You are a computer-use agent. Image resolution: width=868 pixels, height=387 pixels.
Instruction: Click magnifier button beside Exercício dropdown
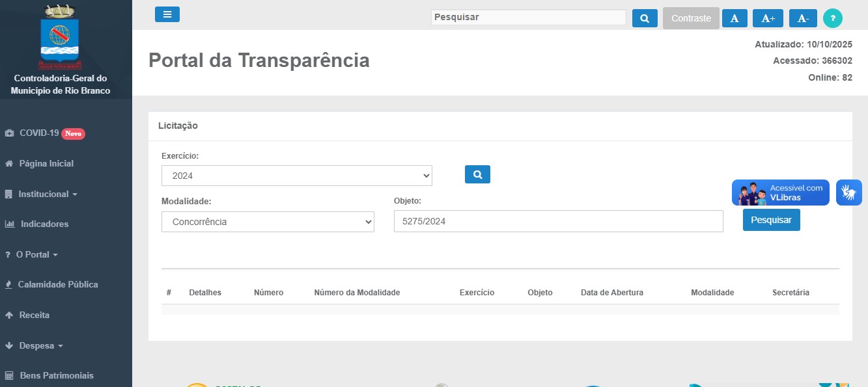[x=477, y=174]
